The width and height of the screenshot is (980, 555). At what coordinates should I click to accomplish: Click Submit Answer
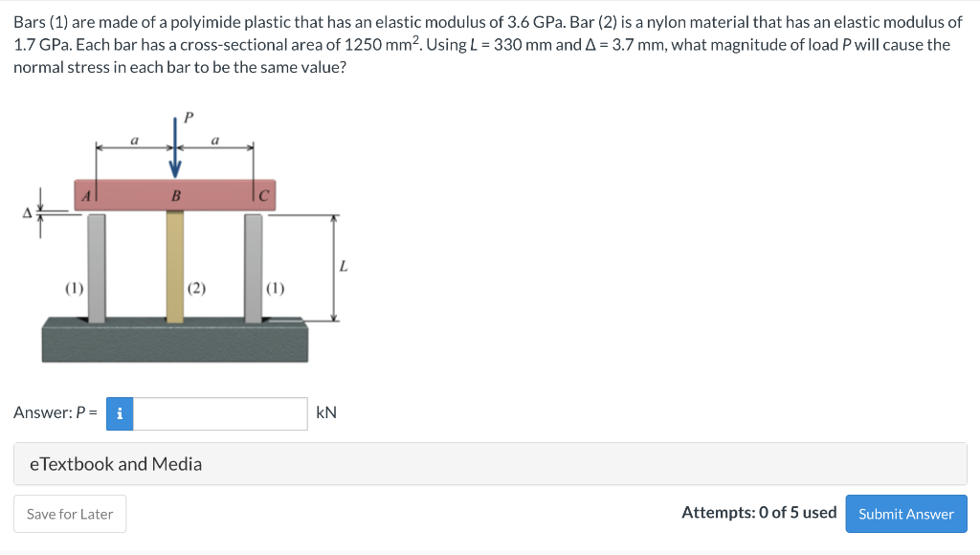point(905,514)
